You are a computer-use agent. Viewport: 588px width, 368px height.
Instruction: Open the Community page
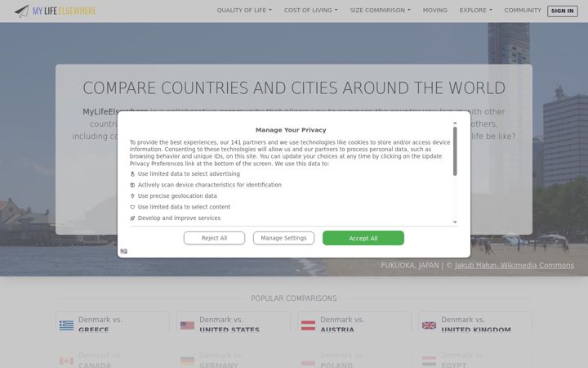point(523,10)
